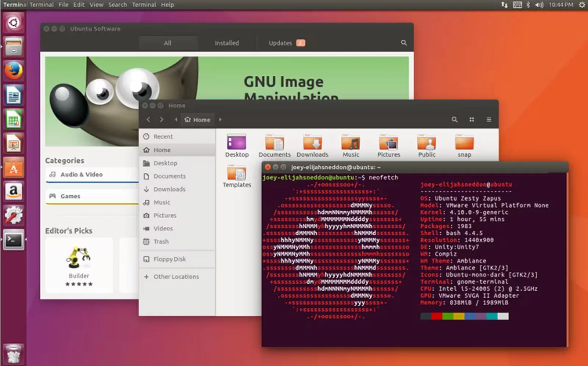This screenshot has height=366, width=588.
Task: Go back with the Files back arrow
Action: [148, 119]
